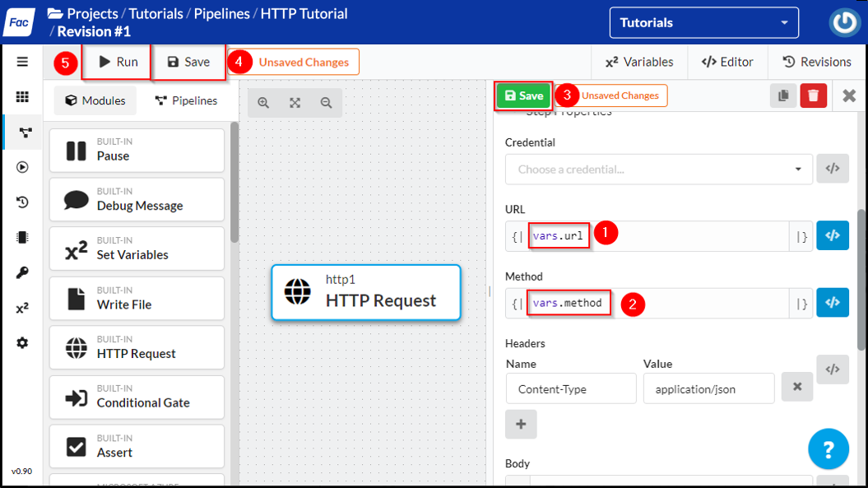
Task: Open the Tutorials project dropdown
Action: click(703, 23)
